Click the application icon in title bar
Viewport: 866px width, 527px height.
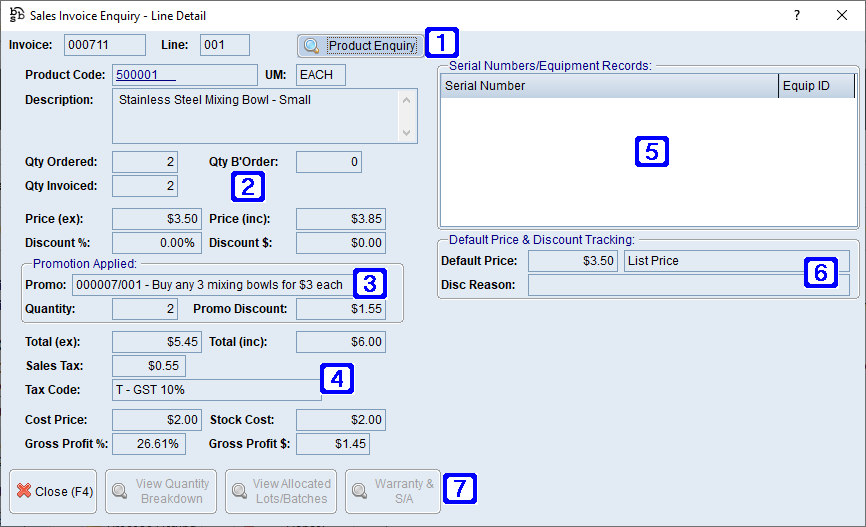pos(17,14)
